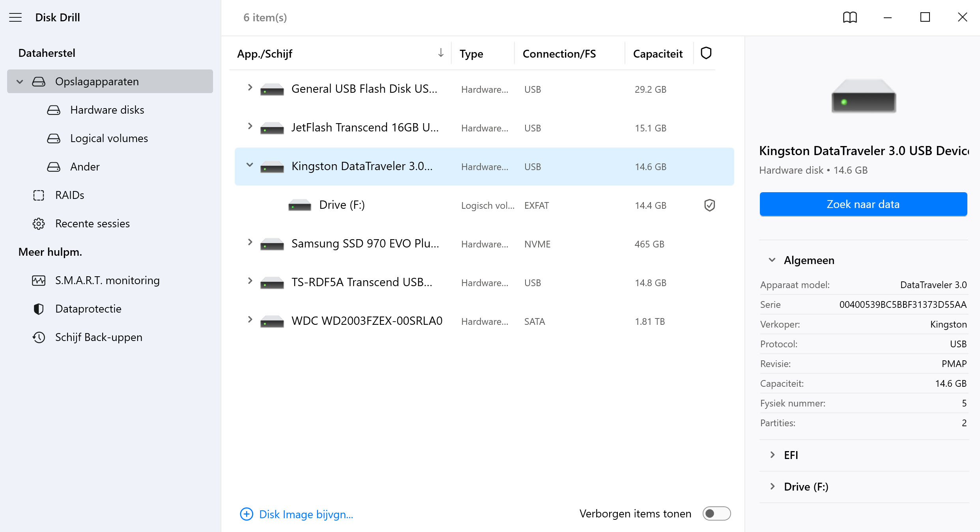Click the sort arrow in App./Schijf header
The width and height of the screenshot is (980, 532).
[441, 52]
